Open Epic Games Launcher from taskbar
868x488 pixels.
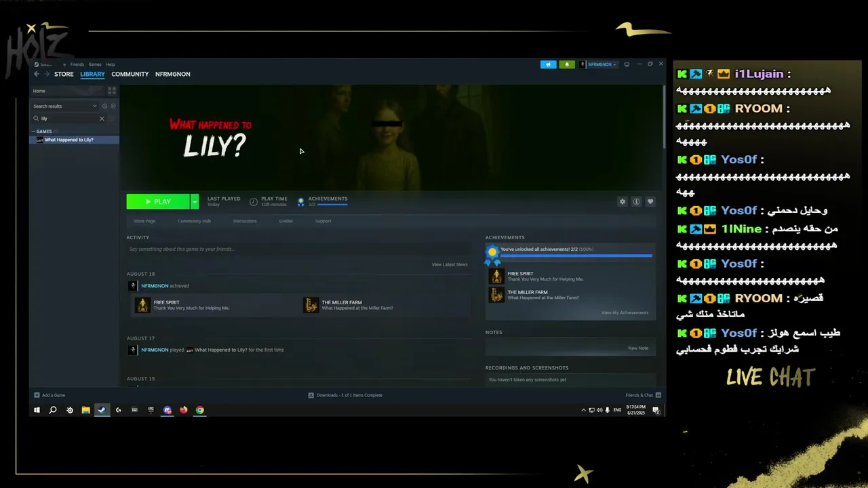pos(151,410)
